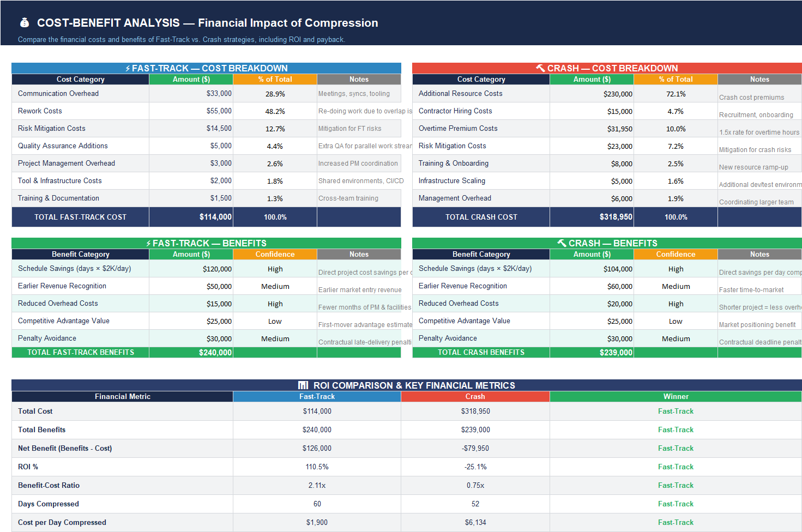The image size is (802, 532).
Task: Select the Total Crash Benefits row
Action: [x=481, y=352]
